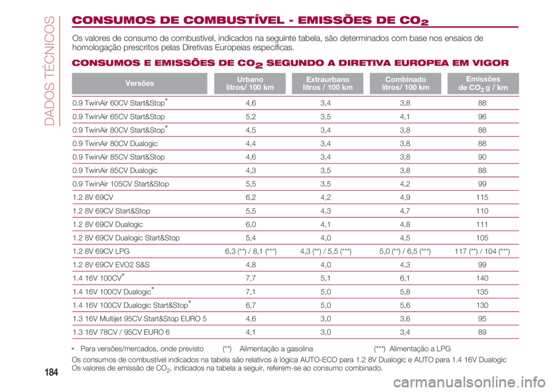
Task: Click the row label '1.4 16V 100CV Dualogic Start&Stop'
Action: (x=132, y=305)
